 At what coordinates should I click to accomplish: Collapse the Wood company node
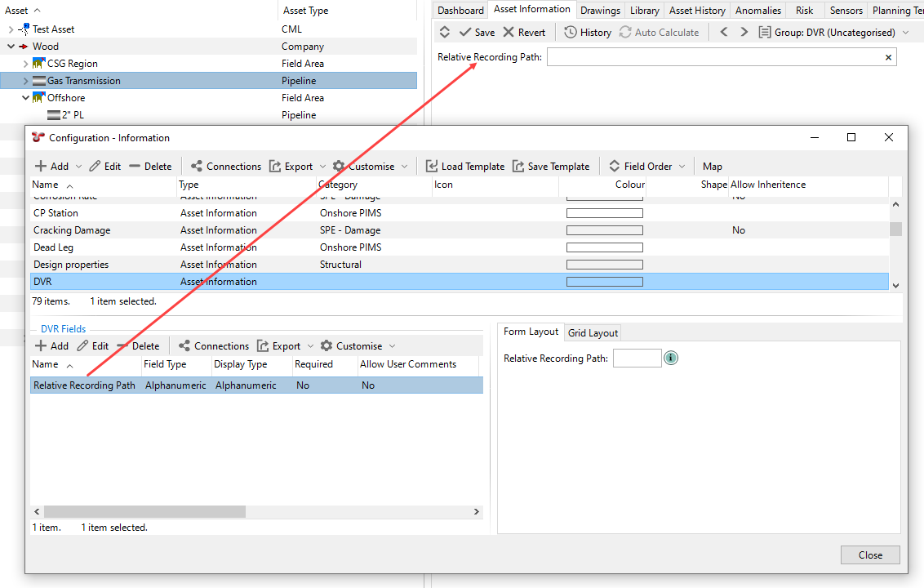(x=11, y=46)
